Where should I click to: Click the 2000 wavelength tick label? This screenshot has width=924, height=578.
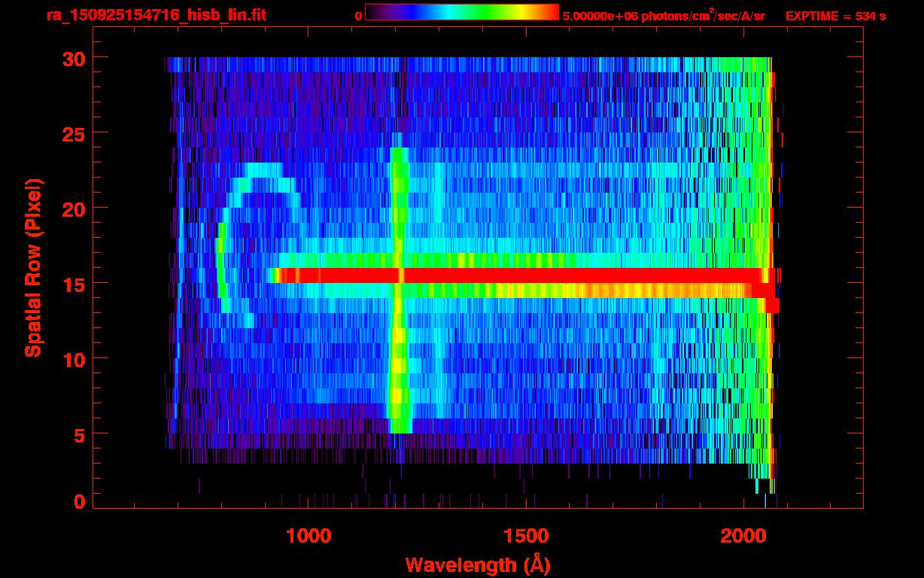click(743, 536)
